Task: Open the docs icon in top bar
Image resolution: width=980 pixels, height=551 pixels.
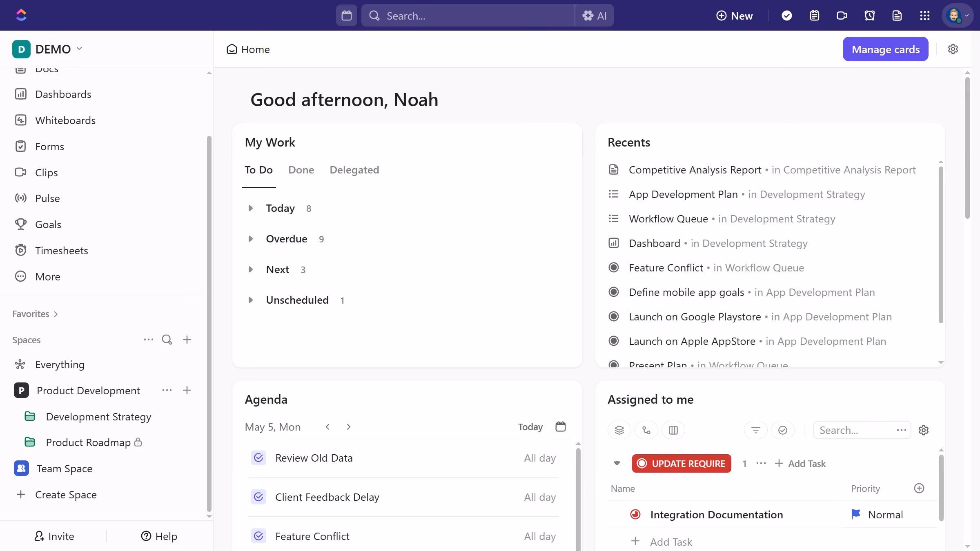Action: tap(897, 16)
